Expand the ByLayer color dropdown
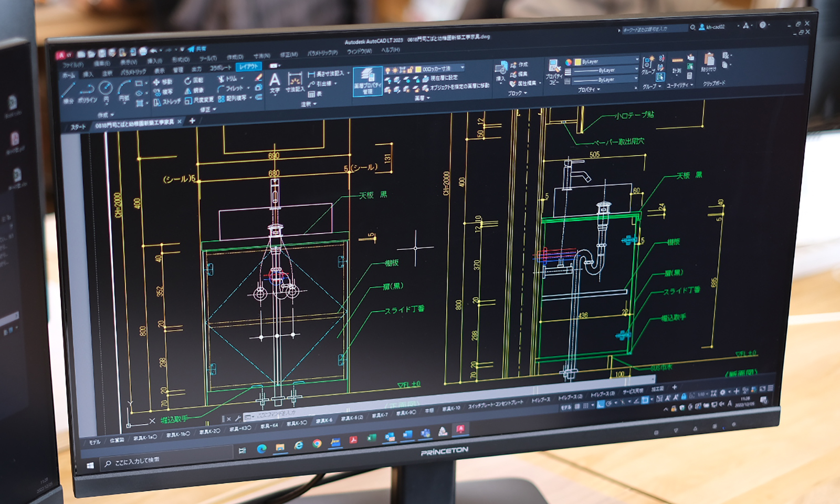 pos(637,60)
